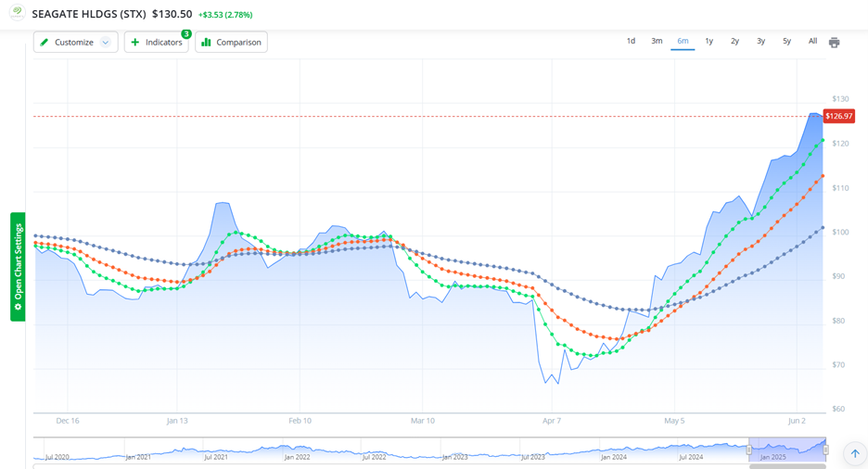Switch chart to 1y range
Screen dimensions: 868x469
[709, 41]
